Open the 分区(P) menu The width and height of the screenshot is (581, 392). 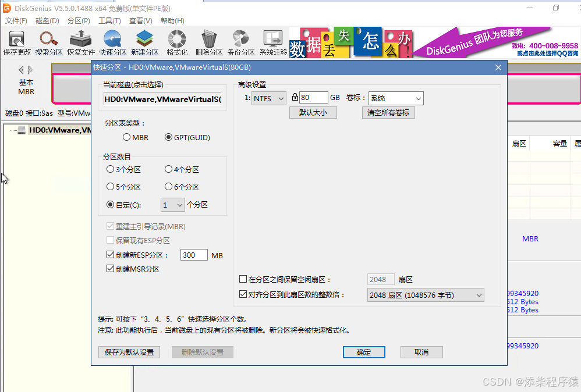(79, 21)
